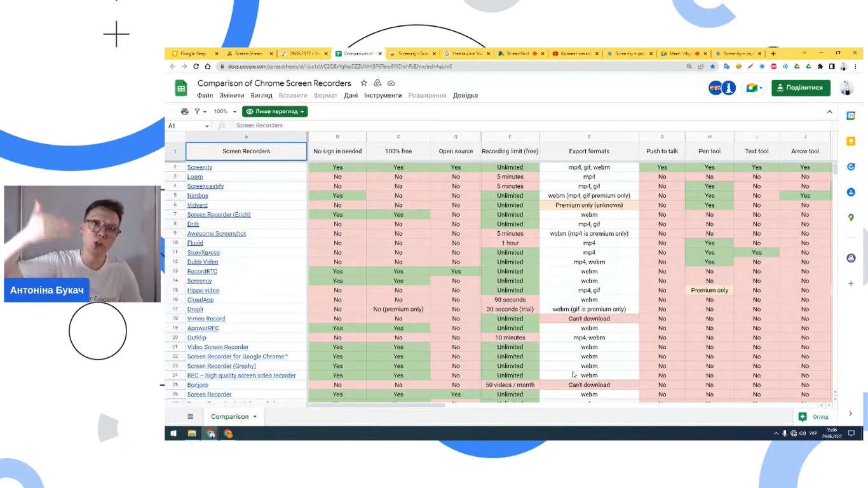The width and height of the screenshot is (868, 488).
Task: Click the move-to-folder icon beside the title
Action: [377, 83]
